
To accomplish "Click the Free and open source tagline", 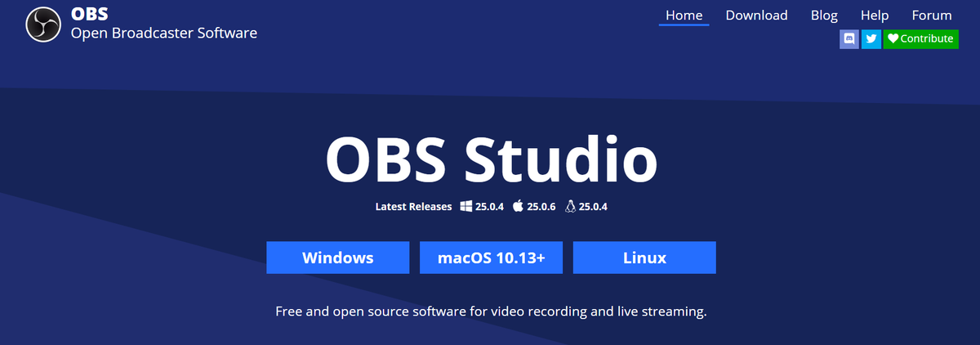I will [491, 311].
